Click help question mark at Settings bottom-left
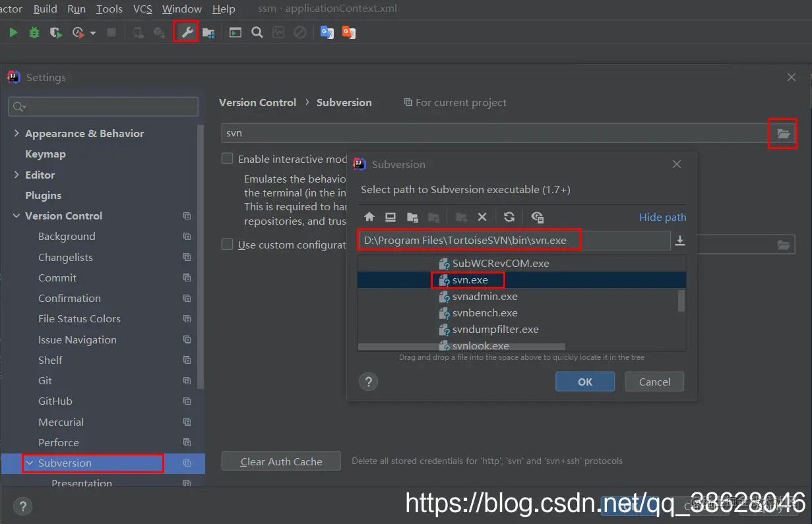 (22, 506)
